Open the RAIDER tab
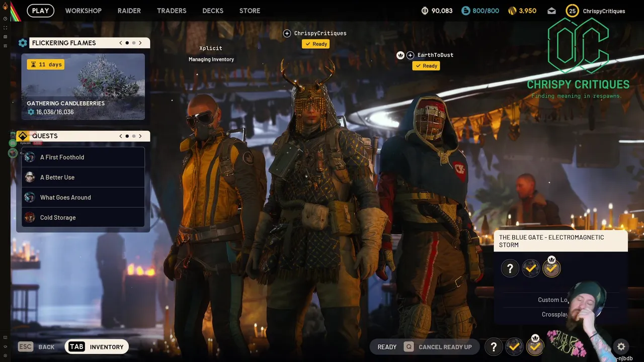Screen dimensions: 644x362 click(x=129, y=11)
